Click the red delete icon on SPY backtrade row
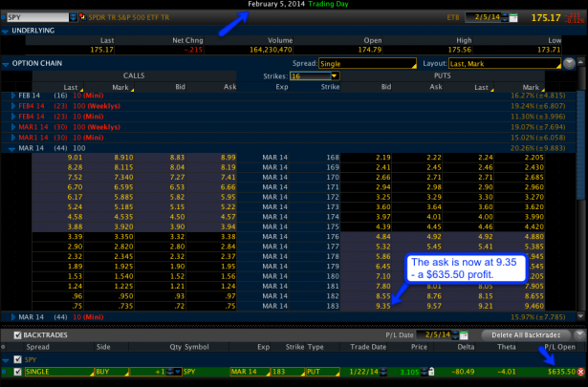This screenshot has height=387, width=588. 581,371
